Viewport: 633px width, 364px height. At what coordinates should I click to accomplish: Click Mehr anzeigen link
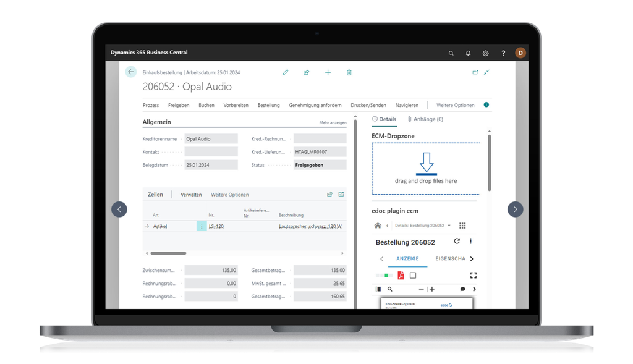click(x=333, y=123)
